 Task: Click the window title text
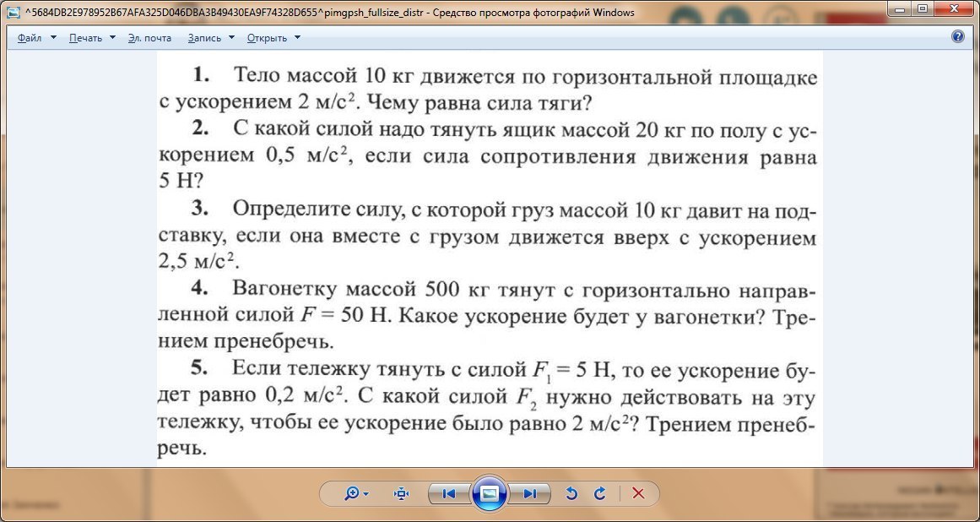tap(329, 13)
